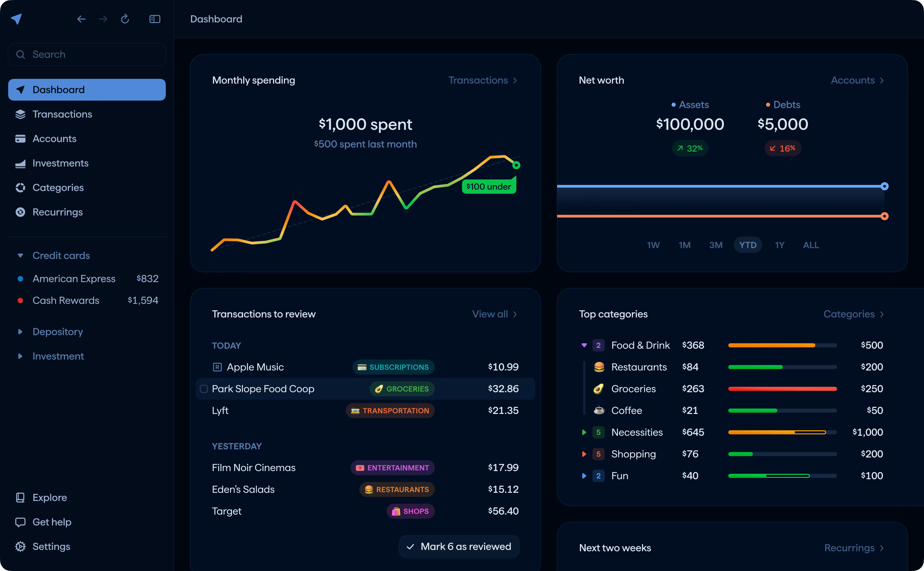Click the back navigation arrow
This screenshot has height=571, width=924.
pyautogui.click(x=81, y=19)
